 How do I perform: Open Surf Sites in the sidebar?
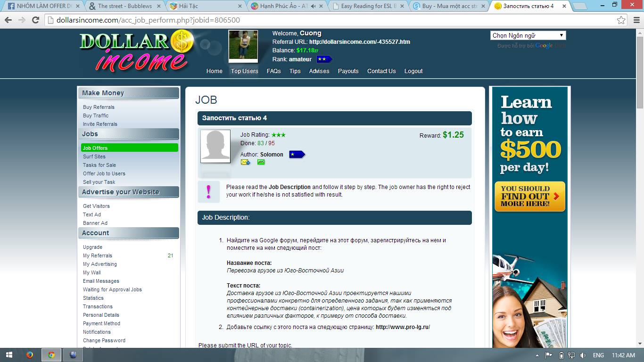pyautogui.click(x=94, y=156)
